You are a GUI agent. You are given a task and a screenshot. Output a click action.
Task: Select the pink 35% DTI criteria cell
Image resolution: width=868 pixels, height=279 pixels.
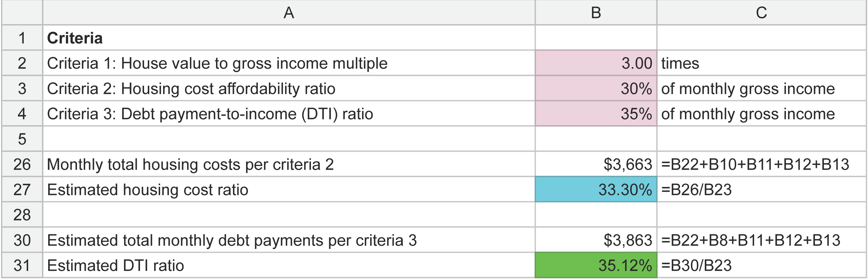coord(596,114)
